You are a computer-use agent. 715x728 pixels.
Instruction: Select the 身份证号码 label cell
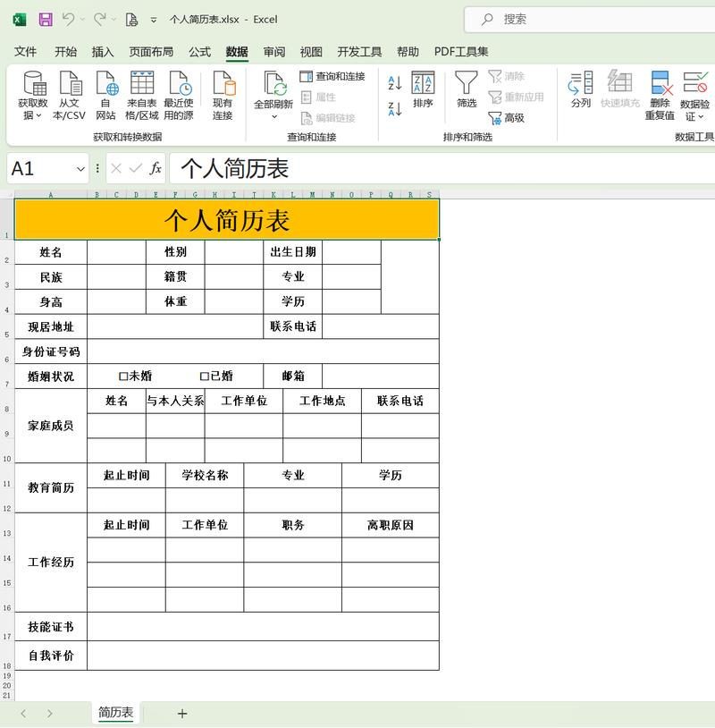[51, 351]
